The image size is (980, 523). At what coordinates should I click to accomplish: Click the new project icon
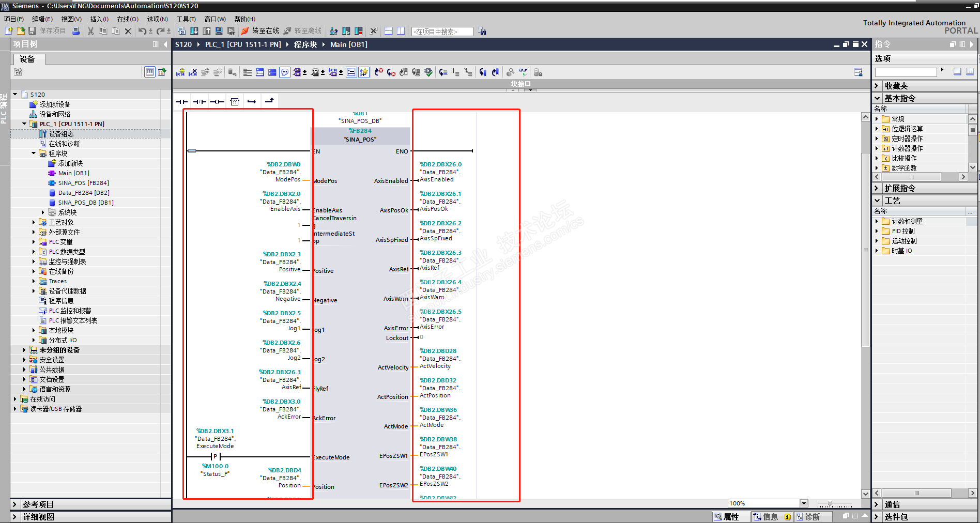pyautogui.click(x=9, y=31)
